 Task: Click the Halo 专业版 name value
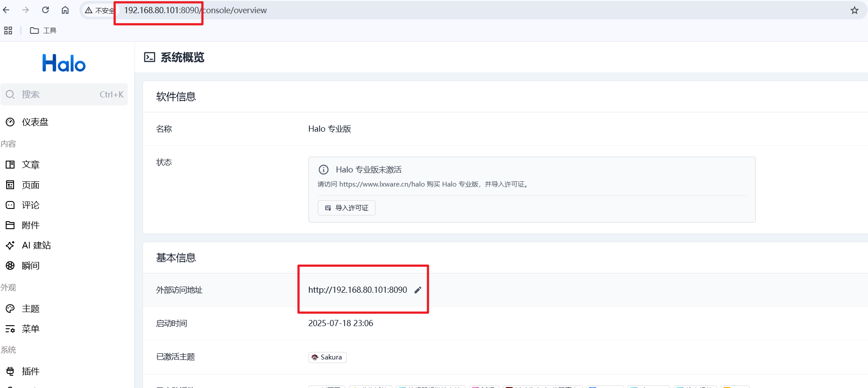(x=330, y=129)
